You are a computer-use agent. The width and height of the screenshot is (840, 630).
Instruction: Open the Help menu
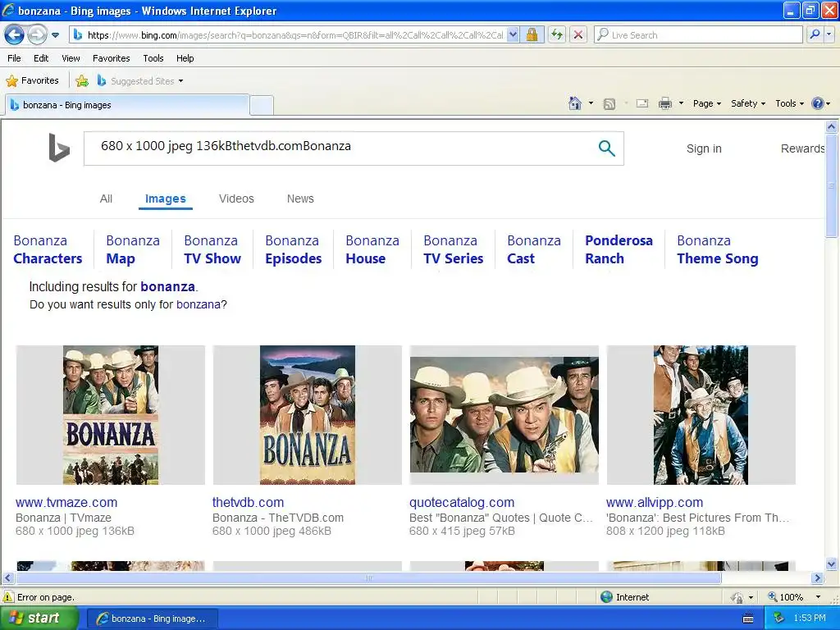[185, 58]
